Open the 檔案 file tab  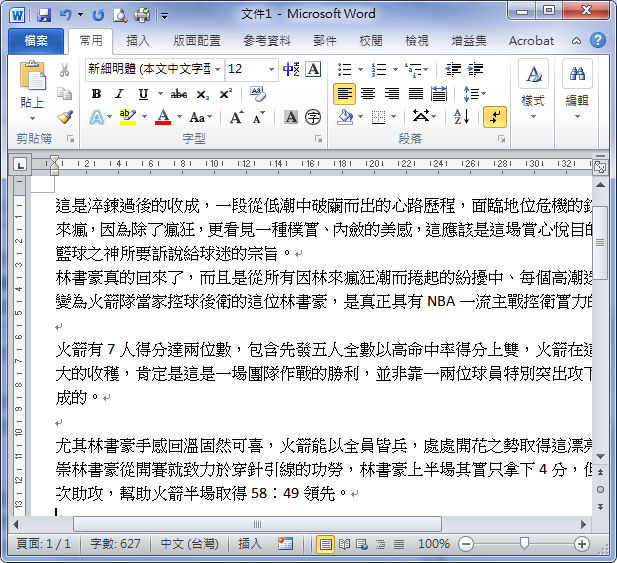36,41
